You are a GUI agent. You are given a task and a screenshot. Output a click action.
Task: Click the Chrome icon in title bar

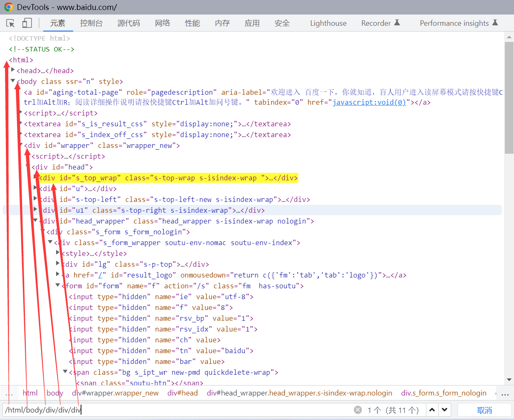9,7
